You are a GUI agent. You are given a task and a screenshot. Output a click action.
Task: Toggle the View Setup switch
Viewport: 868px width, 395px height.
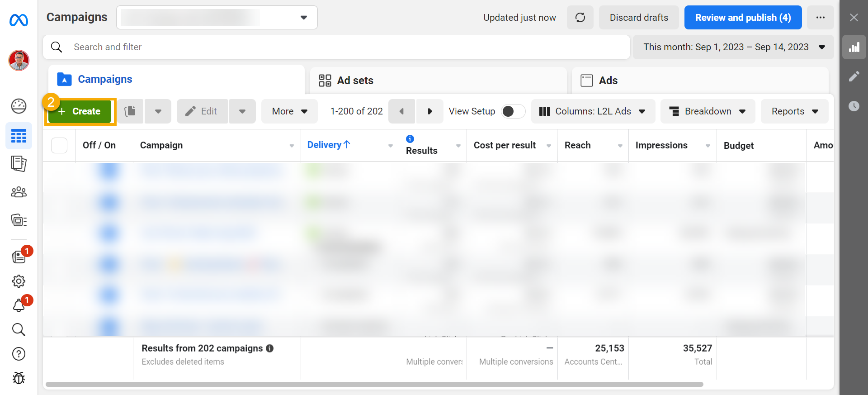(513, 111)
